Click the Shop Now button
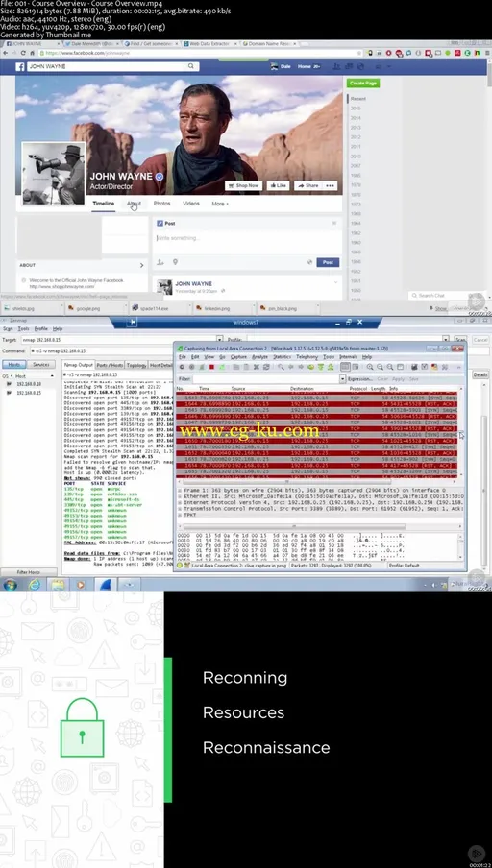 click(x=244, y=186)
